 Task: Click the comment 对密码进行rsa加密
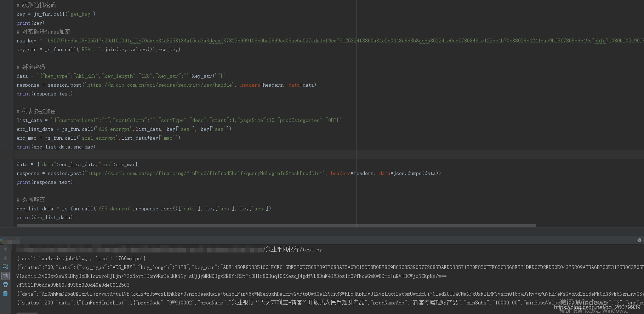coord(44,32)
